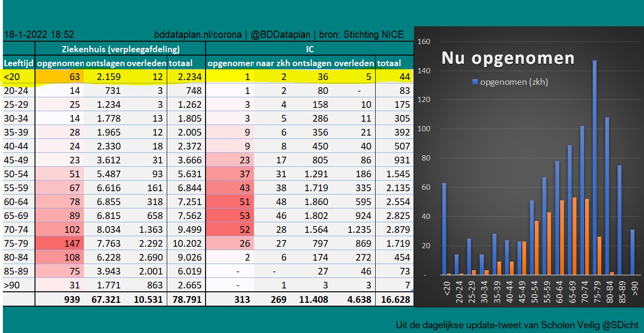The image size is (644, 333).
Task: Select the value 2.690 in 80-84 row
Action: coord(150,257)
